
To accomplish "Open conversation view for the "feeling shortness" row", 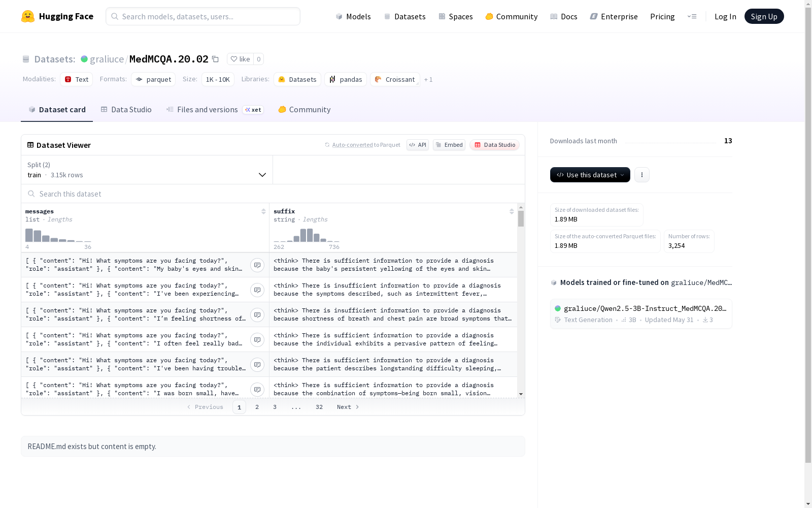I will point(257,315).
